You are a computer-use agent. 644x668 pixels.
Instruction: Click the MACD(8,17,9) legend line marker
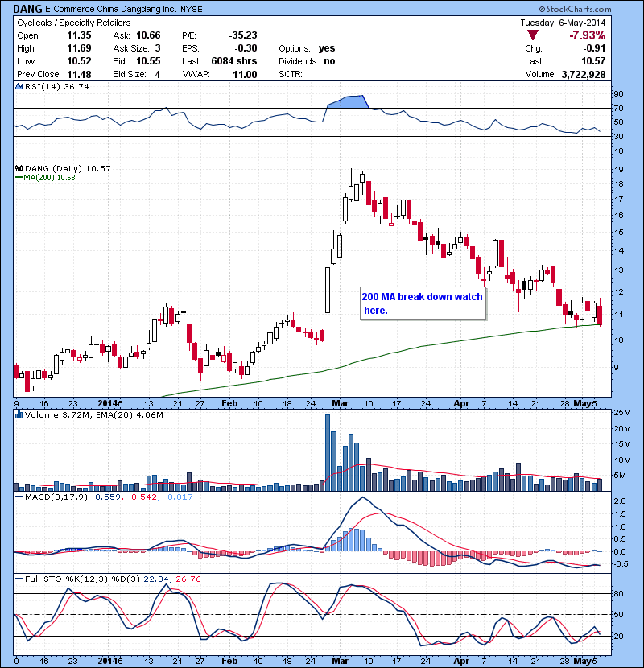coord(19,497)
